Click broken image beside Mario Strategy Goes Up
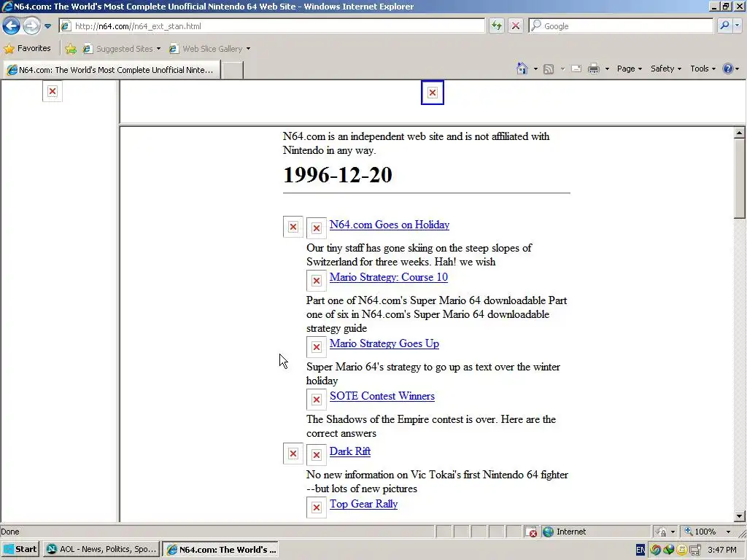 [317, 347]
